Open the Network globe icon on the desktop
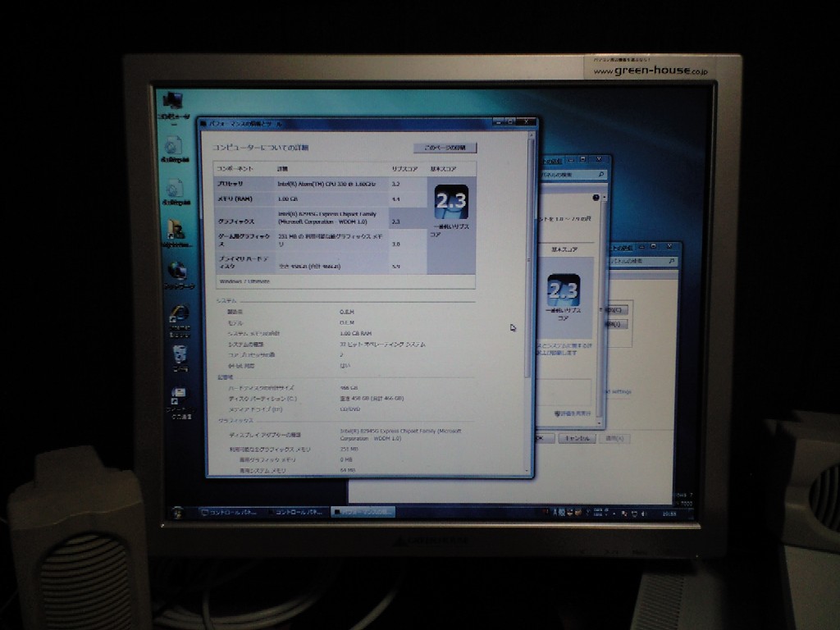The height and width of the screenshot is (630, 840). click(177, 271)
